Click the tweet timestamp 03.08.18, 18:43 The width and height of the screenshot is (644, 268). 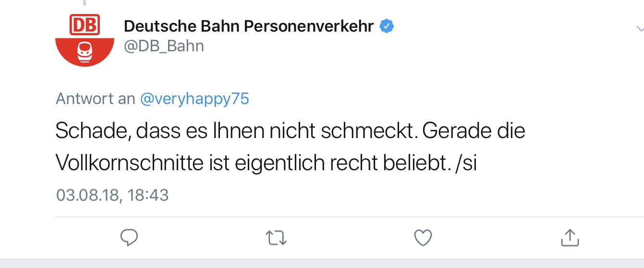(x=112, y=195)
